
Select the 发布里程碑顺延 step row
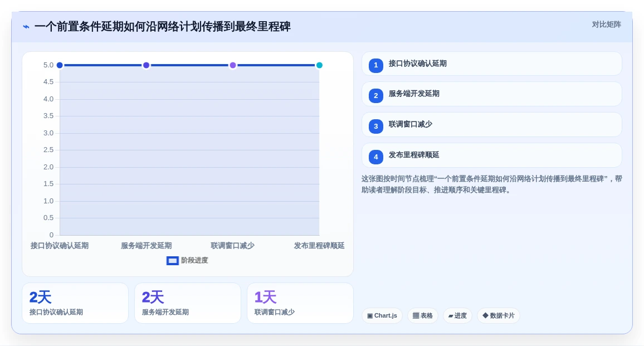pyautogui.click(x=491, y=155)
